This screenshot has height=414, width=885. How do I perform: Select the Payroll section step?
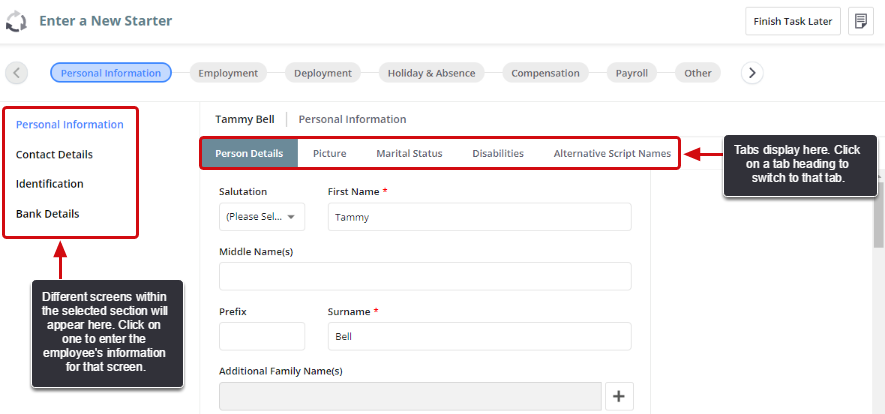[x=631, y=73]
